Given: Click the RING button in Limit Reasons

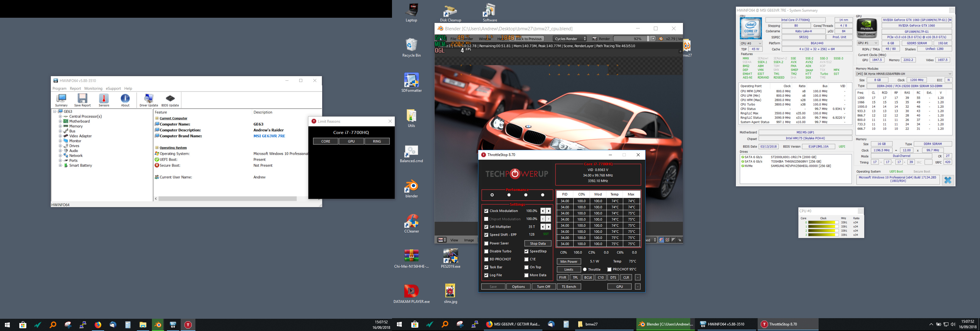Looking at the screenshot, I should coord(377,141).
